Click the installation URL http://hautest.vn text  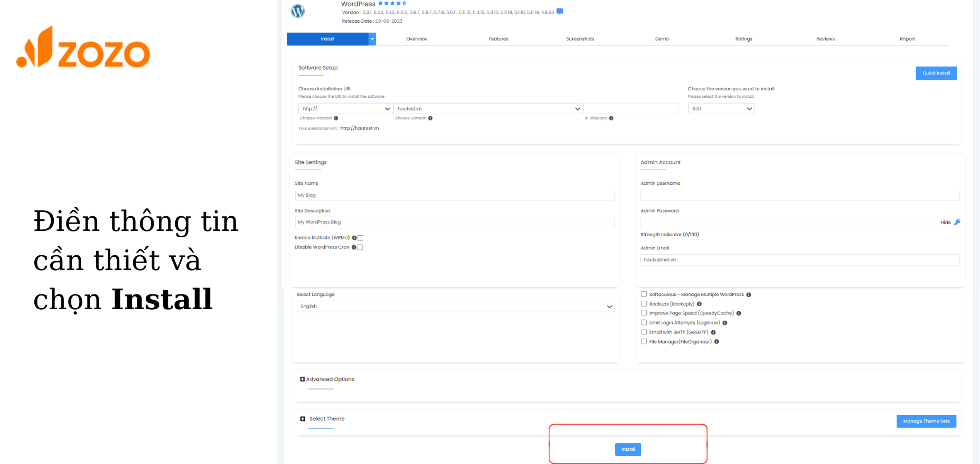(x=360, y=128)
